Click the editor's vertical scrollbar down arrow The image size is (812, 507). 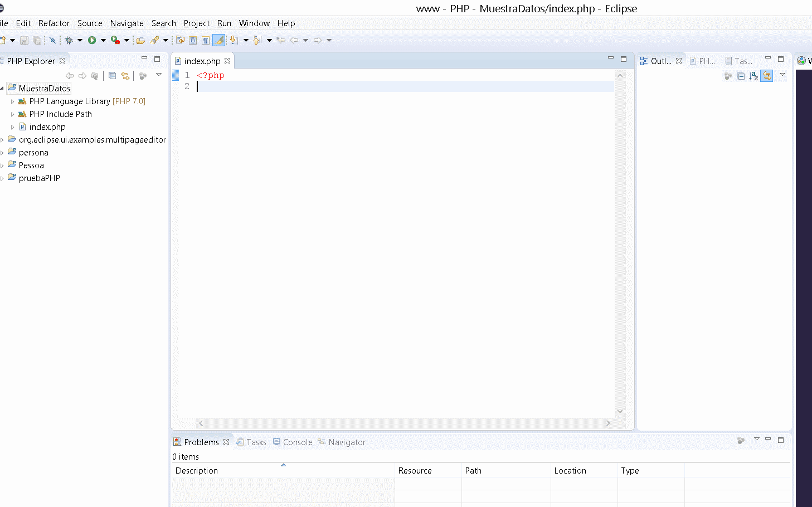620,411
